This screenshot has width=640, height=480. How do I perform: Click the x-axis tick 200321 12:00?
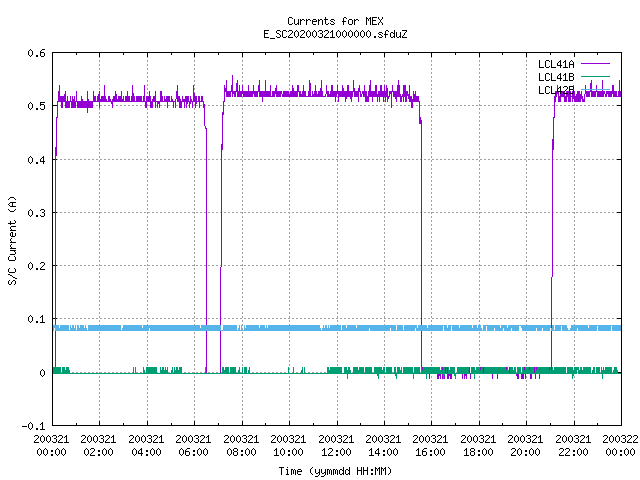[x=336, y=446]
